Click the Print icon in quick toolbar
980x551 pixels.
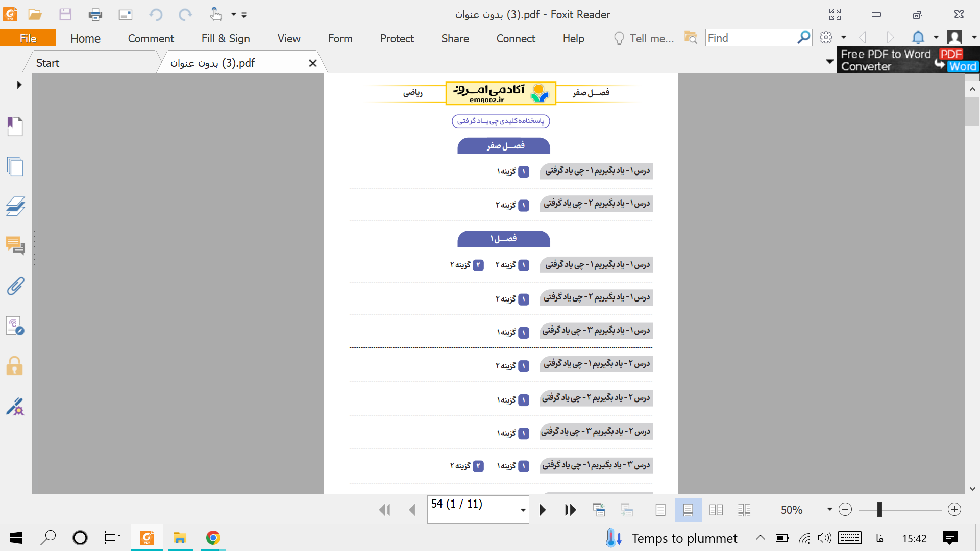95,14
